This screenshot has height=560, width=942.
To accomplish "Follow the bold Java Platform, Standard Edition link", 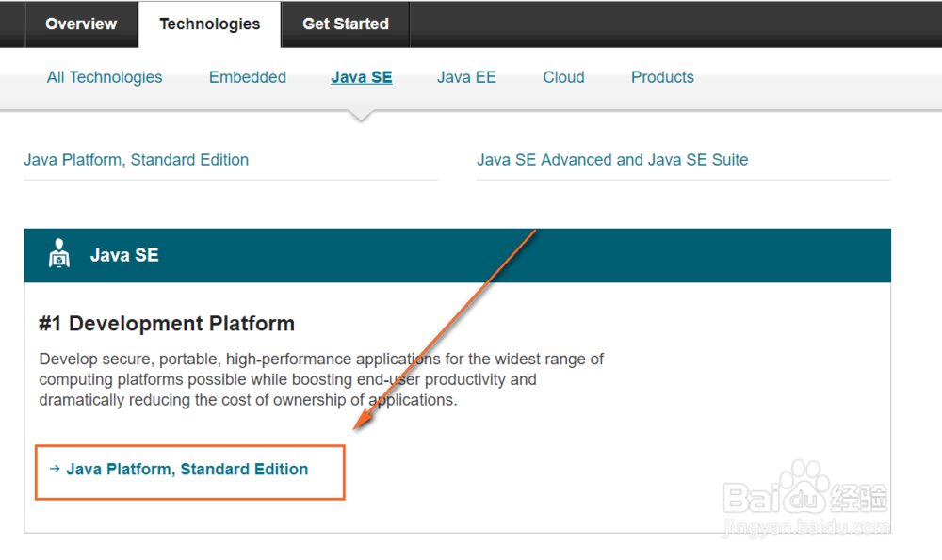I will pos(187,469).
